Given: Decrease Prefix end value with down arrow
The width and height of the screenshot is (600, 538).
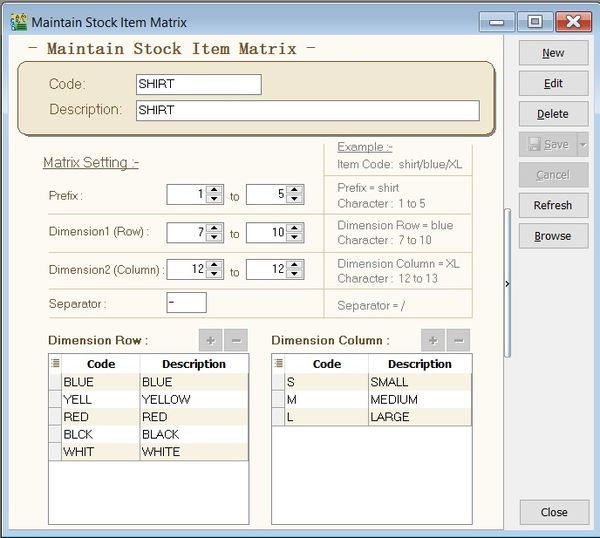Looking at the screenshot, I should point(293,199).
